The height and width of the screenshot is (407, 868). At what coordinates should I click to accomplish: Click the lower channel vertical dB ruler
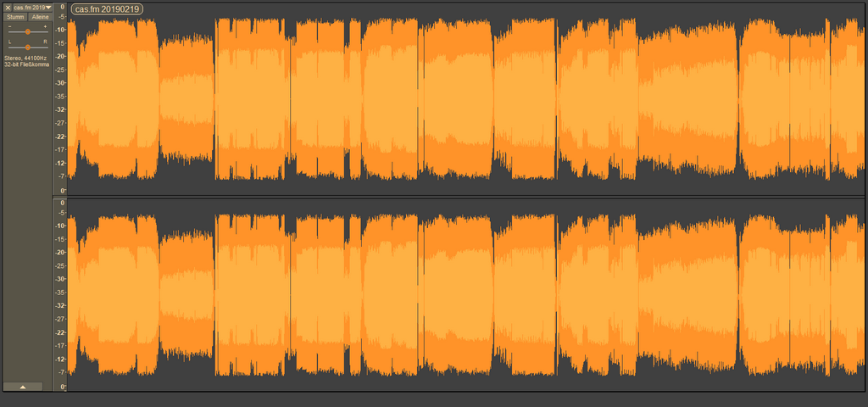click(x=60, y=294)
